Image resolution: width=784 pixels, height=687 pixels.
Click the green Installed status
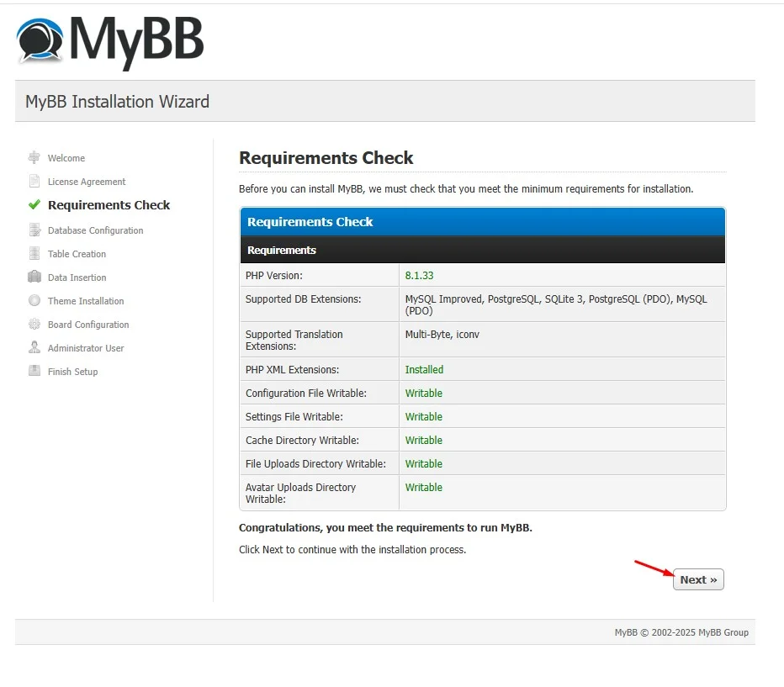tap(424, 370)
